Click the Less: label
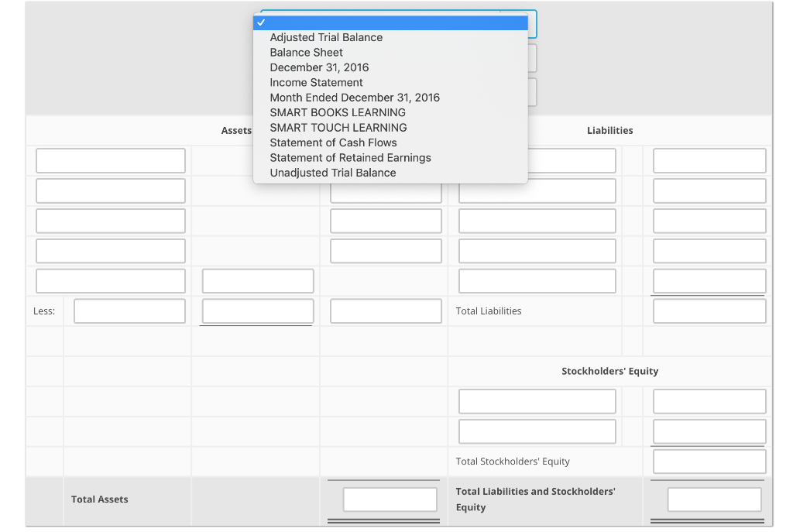The width and height of the screenshot is (793, 532). [x=44, y=311]
